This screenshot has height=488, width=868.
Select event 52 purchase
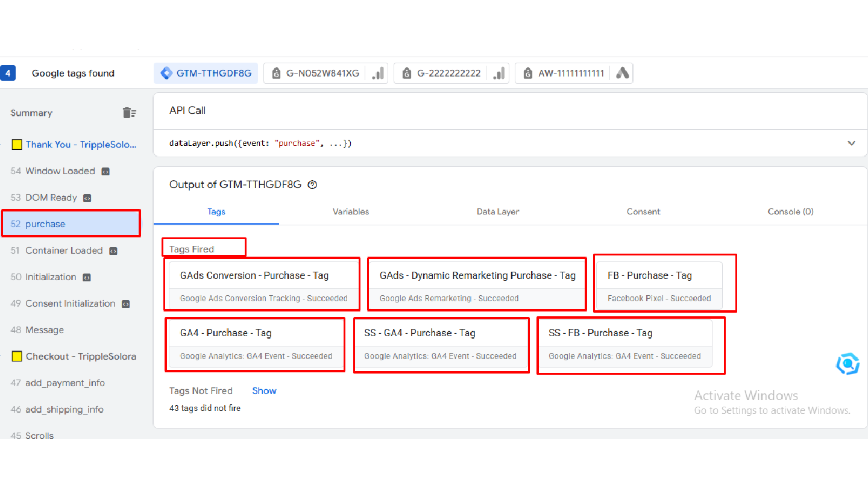tap(71, 224)
